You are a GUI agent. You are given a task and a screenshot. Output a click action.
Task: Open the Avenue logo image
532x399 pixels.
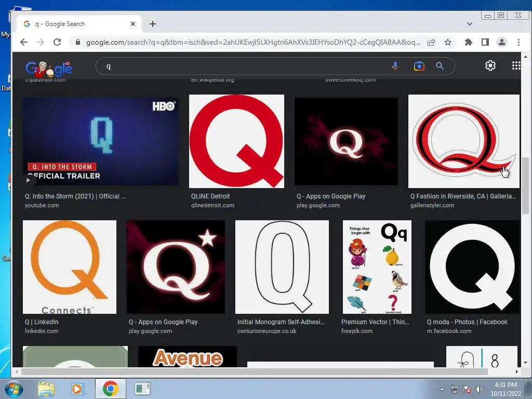pos(188,356)
